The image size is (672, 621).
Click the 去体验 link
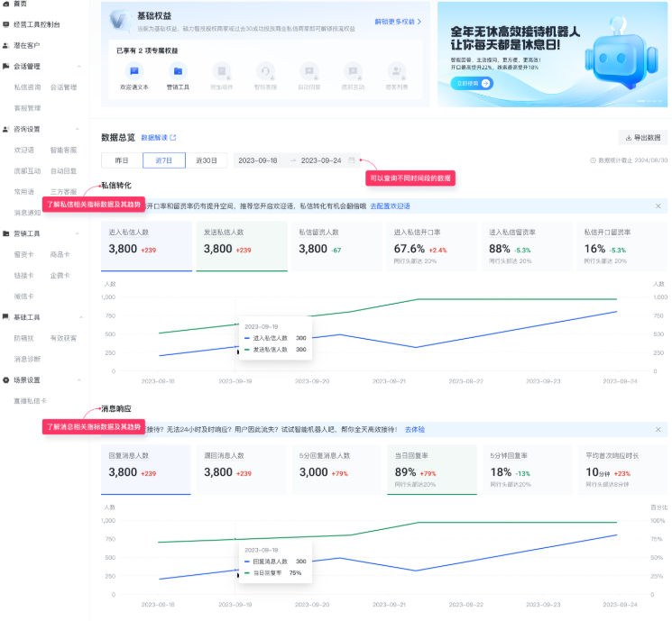(x=415, y=429)
